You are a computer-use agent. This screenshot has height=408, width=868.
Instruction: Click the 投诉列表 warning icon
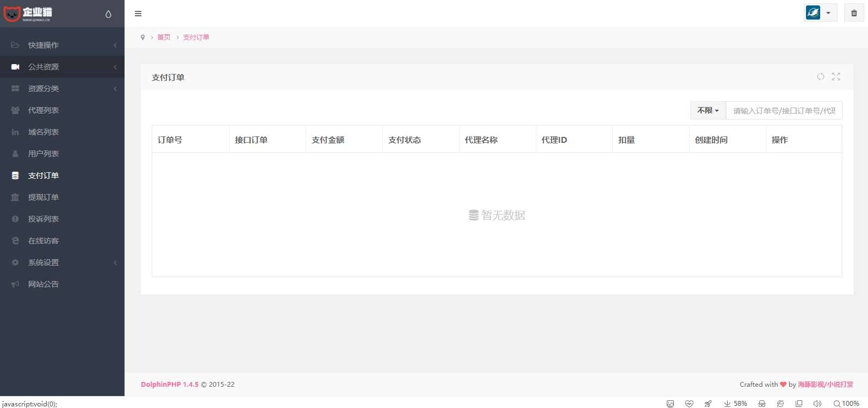point(15,219)
